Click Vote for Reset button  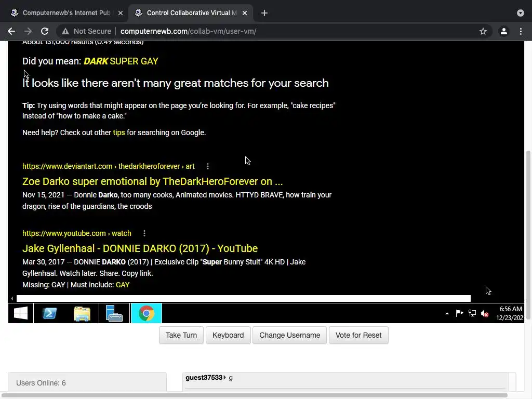pyautogui.click(x=358, y=335)
